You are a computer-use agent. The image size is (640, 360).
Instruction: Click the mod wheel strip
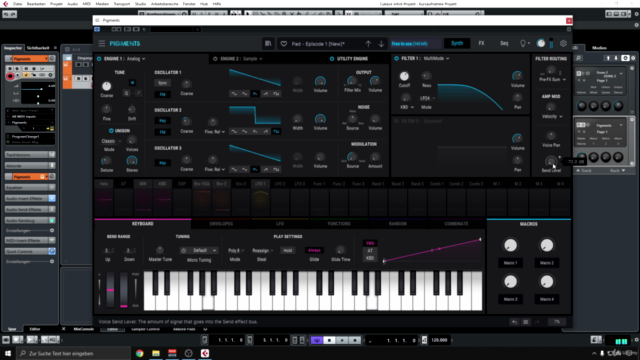pos(124,290)
